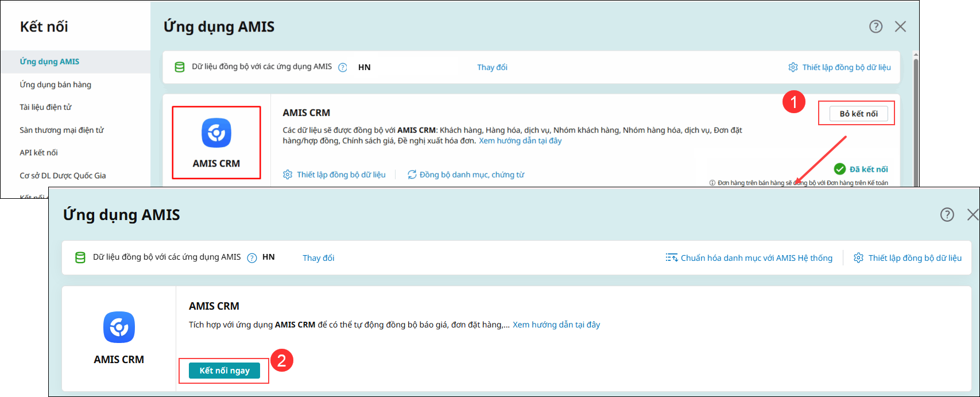This screenshot has height=397, width=980.
Task: Click Chuẩn hóa danh mục với AMIS Hệ thống
Action: (756, 258)
